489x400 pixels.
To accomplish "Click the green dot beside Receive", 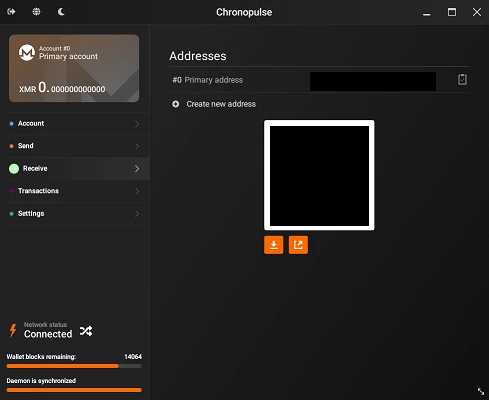I will (x=14, y=169).
